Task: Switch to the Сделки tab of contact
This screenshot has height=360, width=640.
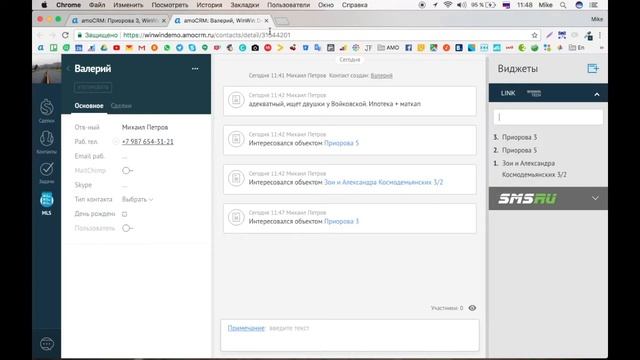Action: pos(121,106)
